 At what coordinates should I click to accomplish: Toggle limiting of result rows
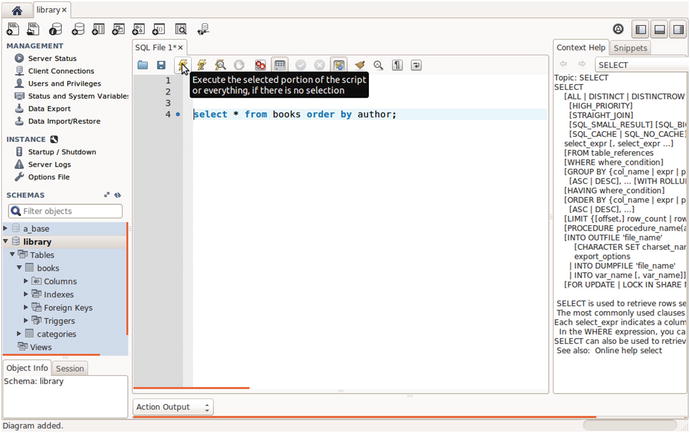(x=280, y=65)
